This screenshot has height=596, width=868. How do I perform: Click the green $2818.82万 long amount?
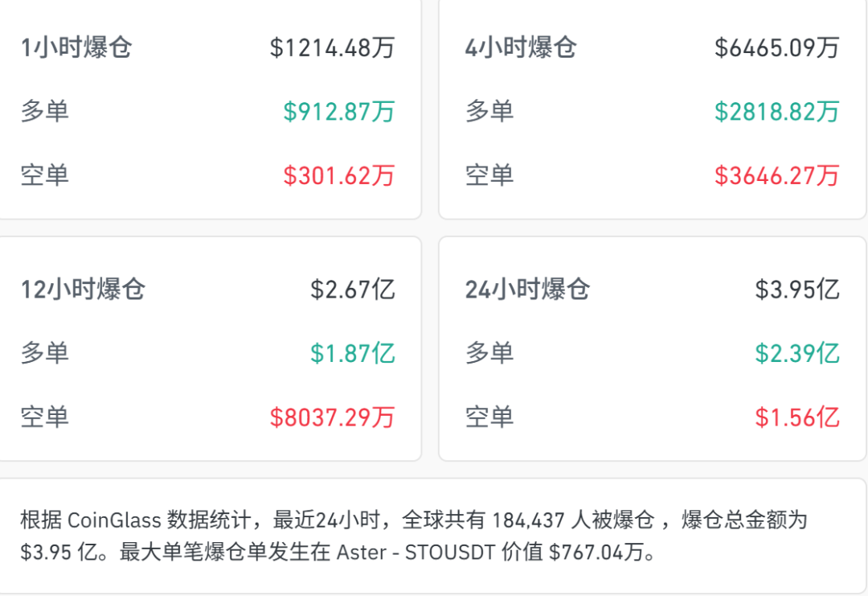click(x=776, y=111)
